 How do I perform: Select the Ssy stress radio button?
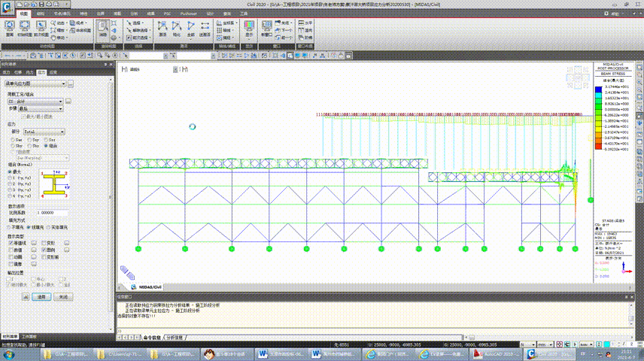coord(29,140)
